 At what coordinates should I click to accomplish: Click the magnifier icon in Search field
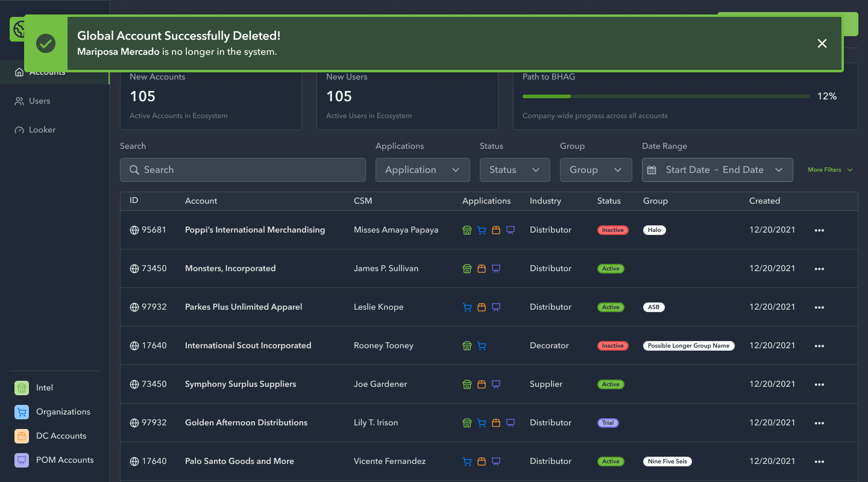[x=134, y=170]
